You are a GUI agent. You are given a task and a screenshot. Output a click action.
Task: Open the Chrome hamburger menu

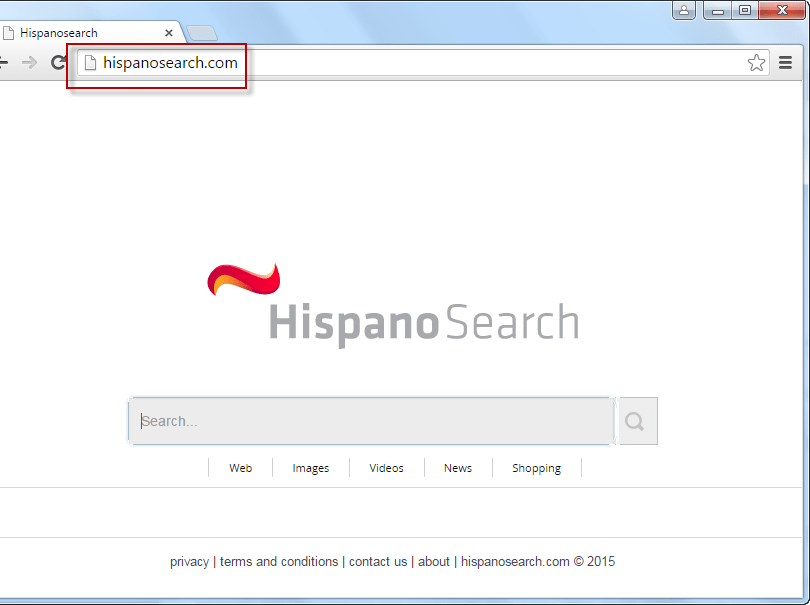785,63
